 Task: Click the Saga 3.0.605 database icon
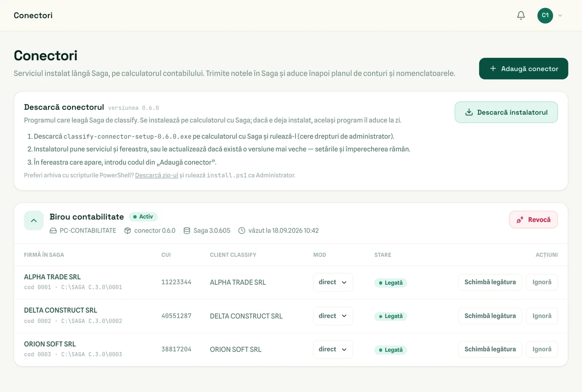click(x=187, y=231)
